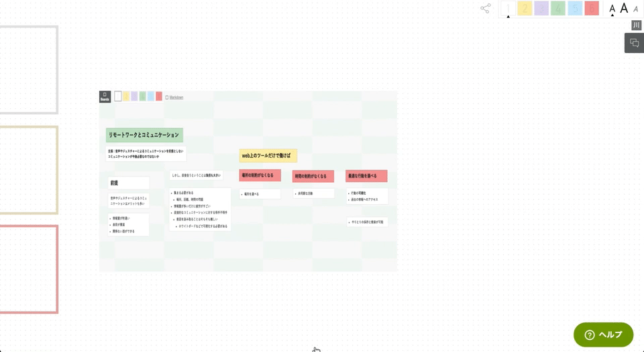Select white card color number 1

pos(508,8)
